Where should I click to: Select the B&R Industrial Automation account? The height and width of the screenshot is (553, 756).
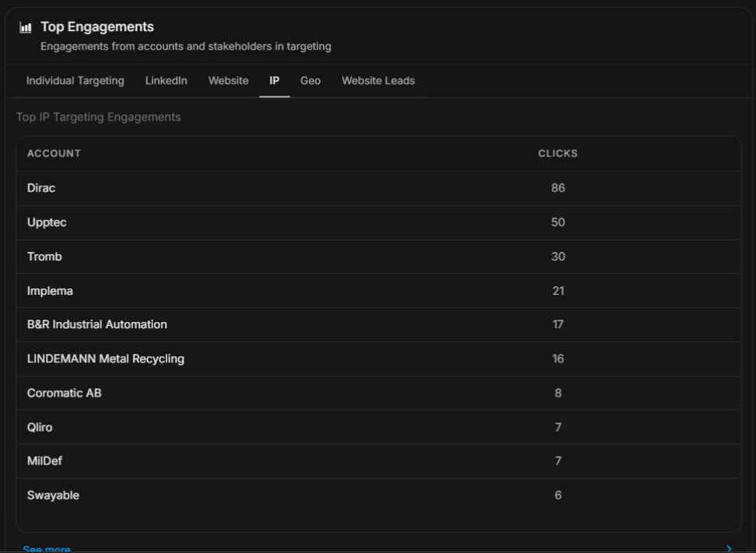click(97, 324)
